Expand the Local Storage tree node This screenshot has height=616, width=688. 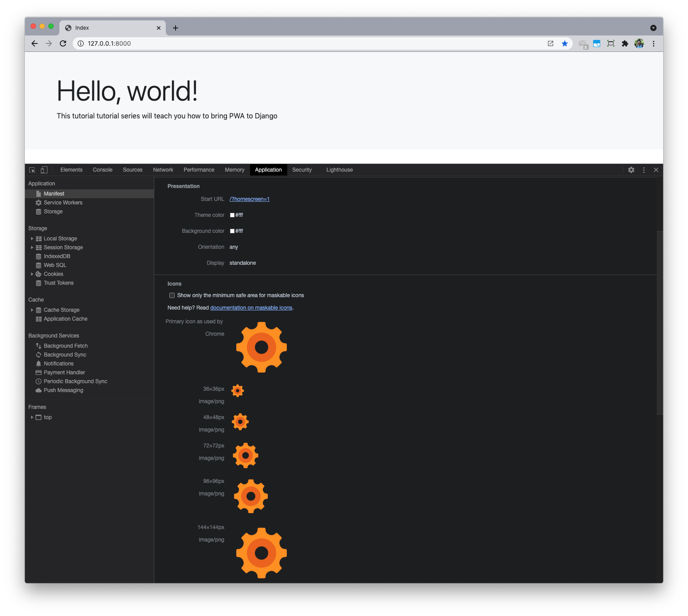(32, 239)
